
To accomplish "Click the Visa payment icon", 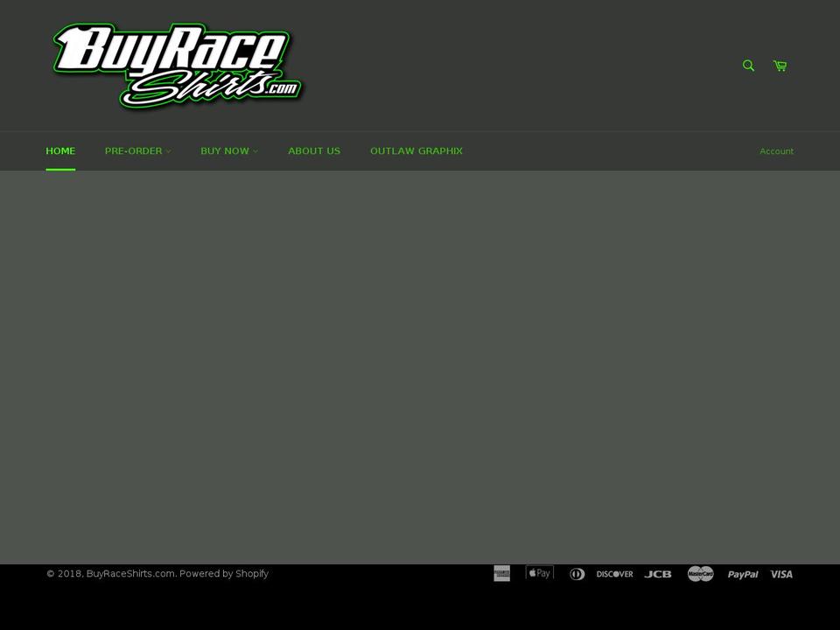I will click(x=781, y=574).
